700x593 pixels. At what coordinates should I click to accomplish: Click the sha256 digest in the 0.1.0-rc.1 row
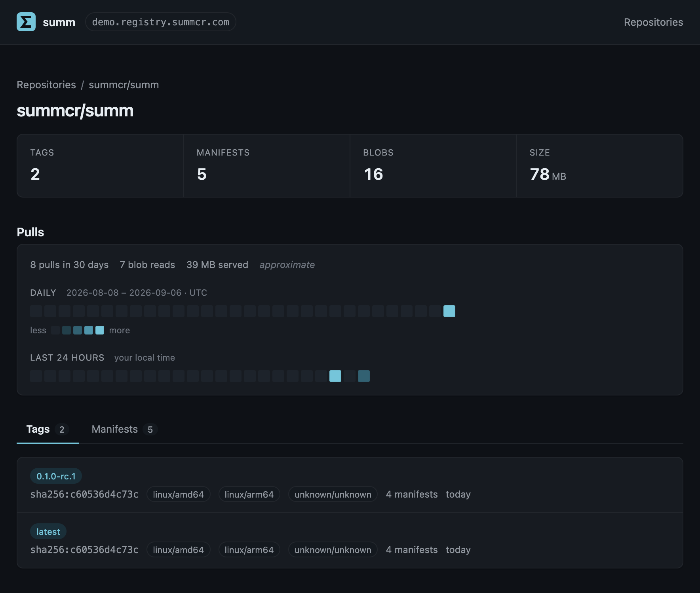click(84, 494)
